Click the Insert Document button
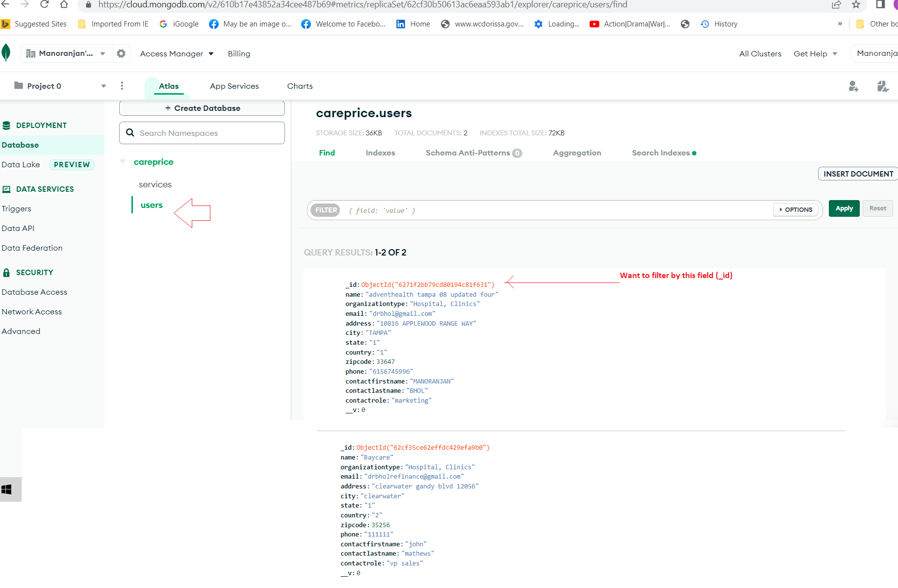The image size is (898, 588). (x=858, y=174)
